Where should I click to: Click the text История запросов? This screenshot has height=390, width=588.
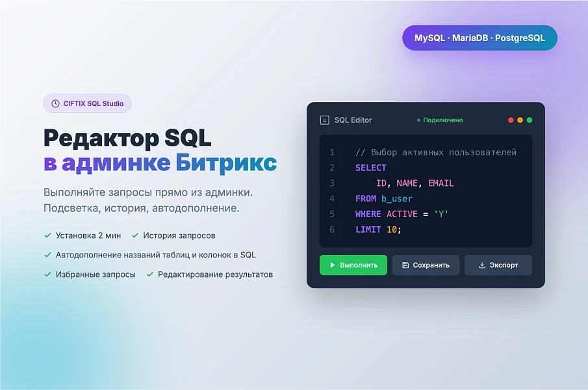[x=179, y=235]
